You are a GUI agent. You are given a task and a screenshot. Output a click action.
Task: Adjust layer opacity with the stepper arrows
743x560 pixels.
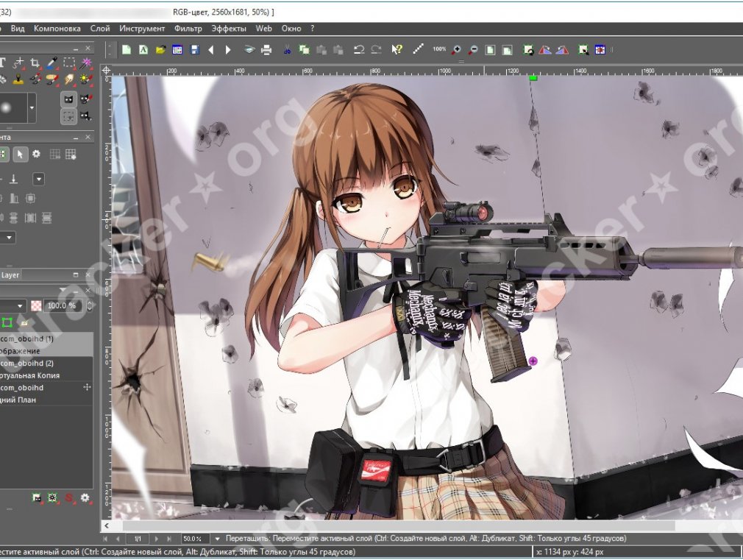[90, 306]
